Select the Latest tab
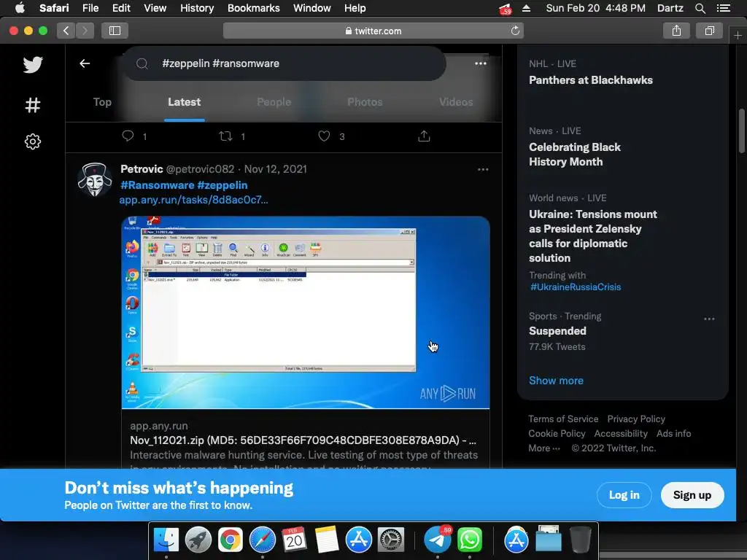Screen dimensions: 747x560 click(x=185, y=102)
